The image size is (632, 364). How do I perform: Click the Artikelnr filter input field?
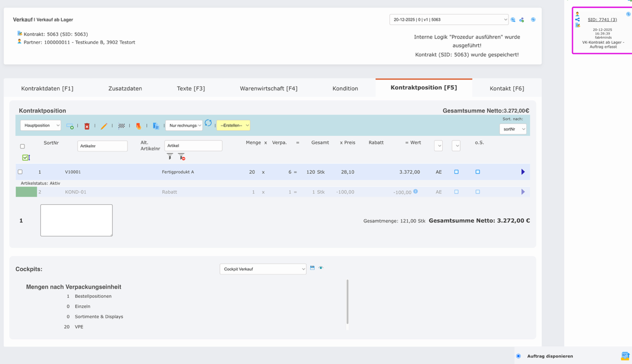pyautogui.click(x=103, y=146)
